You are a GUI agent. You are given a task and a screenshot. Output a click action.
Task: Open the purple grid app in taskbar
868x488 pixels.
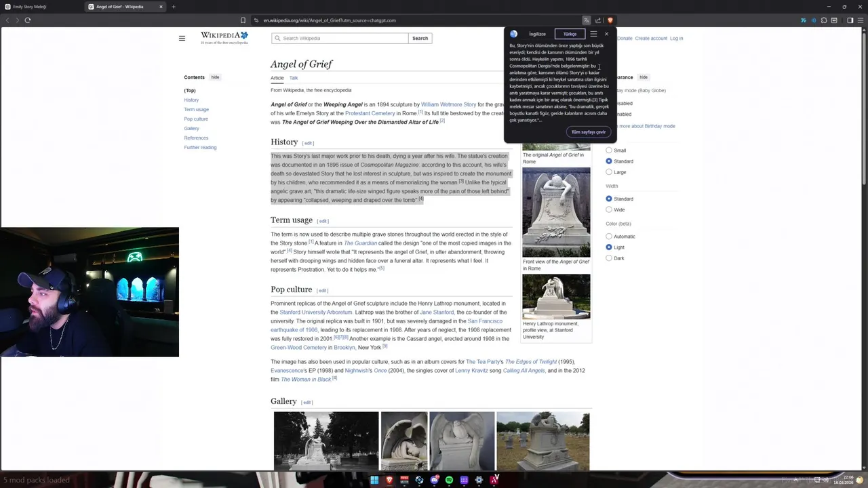464,480
